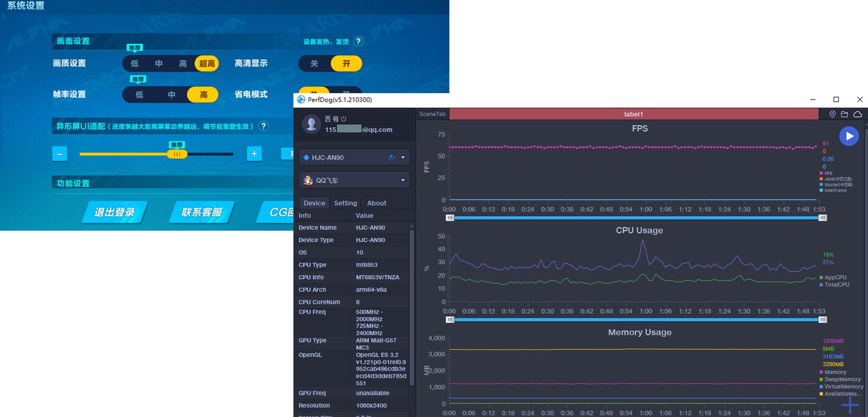
Task: Click the logout power icon beside username
Action: tap(344, 119)
